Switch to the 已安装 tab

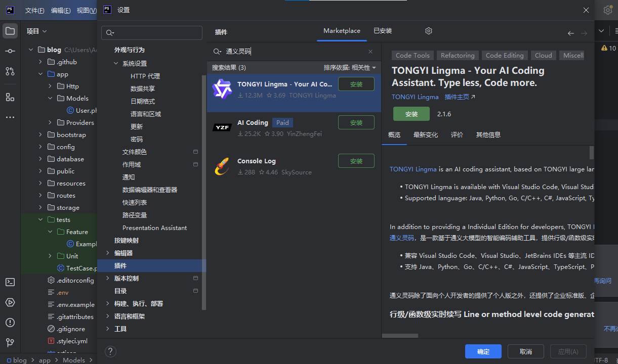point(383,31)
